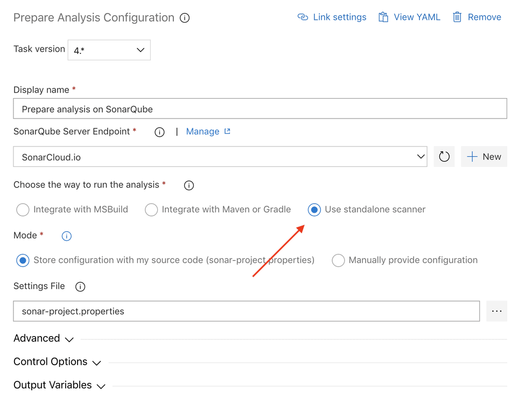This screenshot has height=404, width=532.
Task: Click the external link icon next to Manage
Action: tap(227, 131)
